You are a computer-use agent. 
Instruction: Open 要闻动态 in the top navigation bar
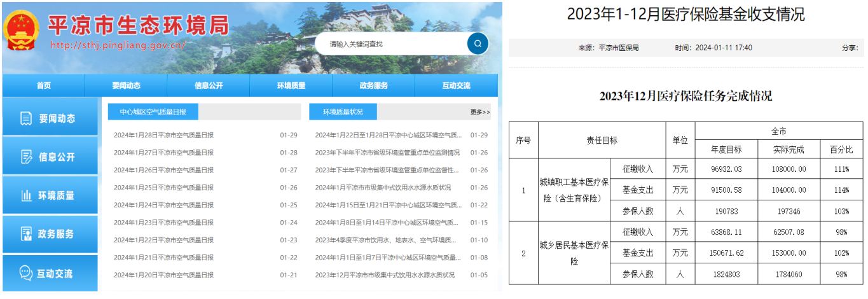point(126,86)
